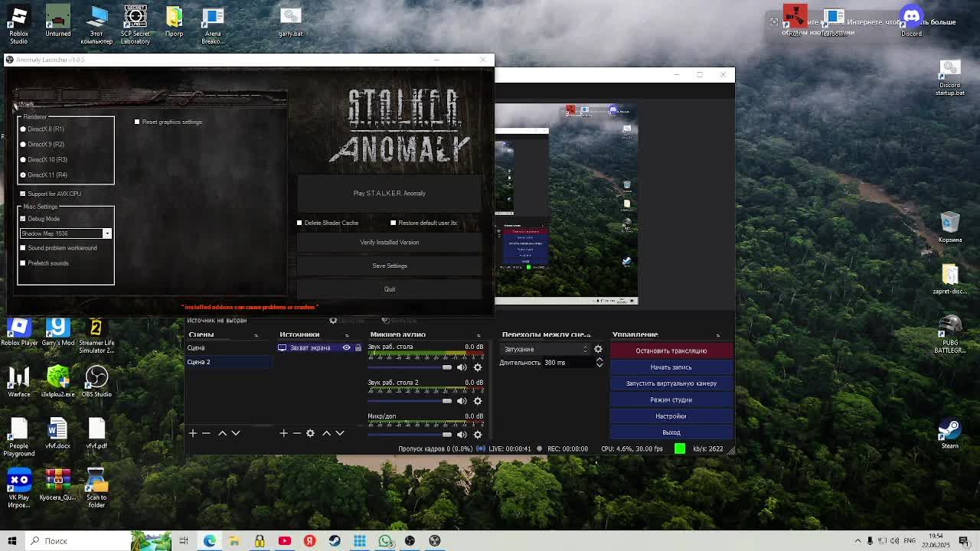Screen dimensions: 980x551
Task: Toggle Support for AVX CPU checkbox
Action: 23,194
